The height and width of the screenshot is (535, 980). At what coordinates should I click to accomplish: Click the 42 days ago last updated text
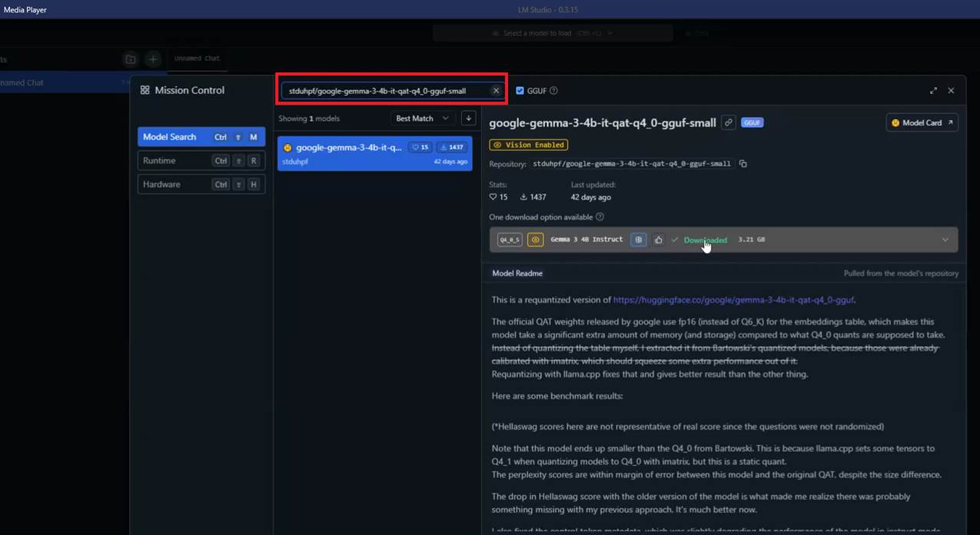point(591,198)
